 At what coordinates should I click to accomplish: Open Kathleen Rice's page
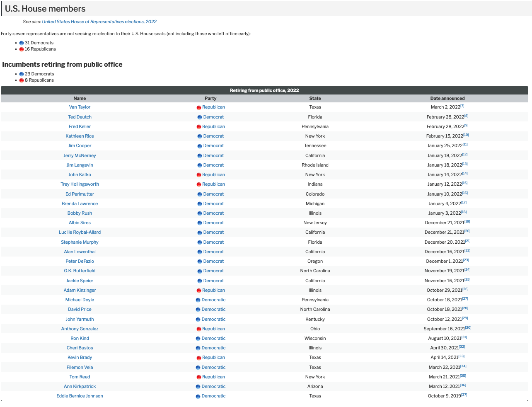tap(80, 136)
